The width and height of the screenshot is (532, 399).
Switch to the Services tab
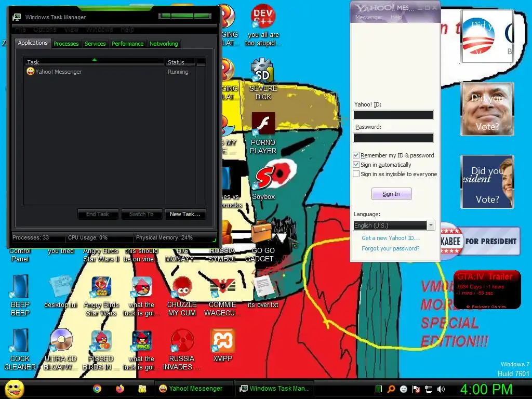coord(95,44)
